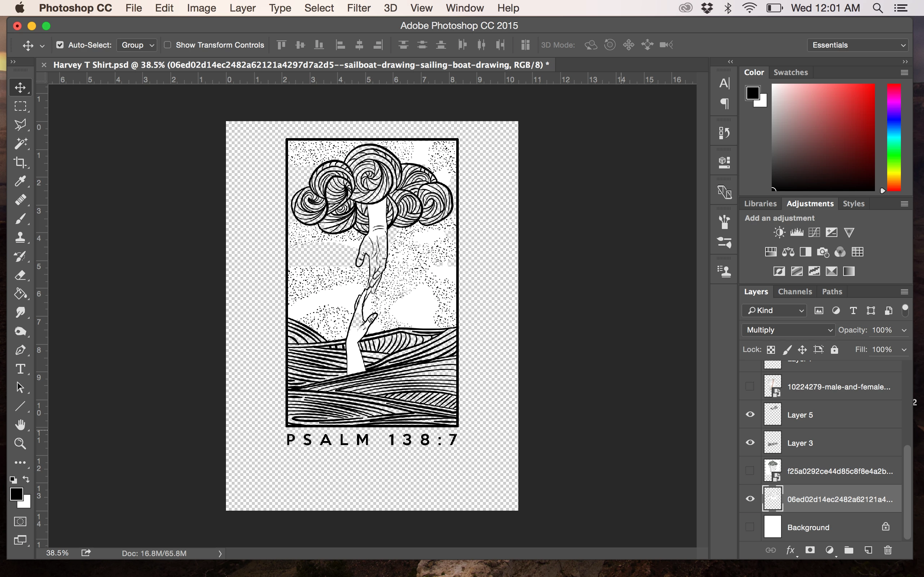
Task: Open the Filter menu
Action: coord(358,8)
